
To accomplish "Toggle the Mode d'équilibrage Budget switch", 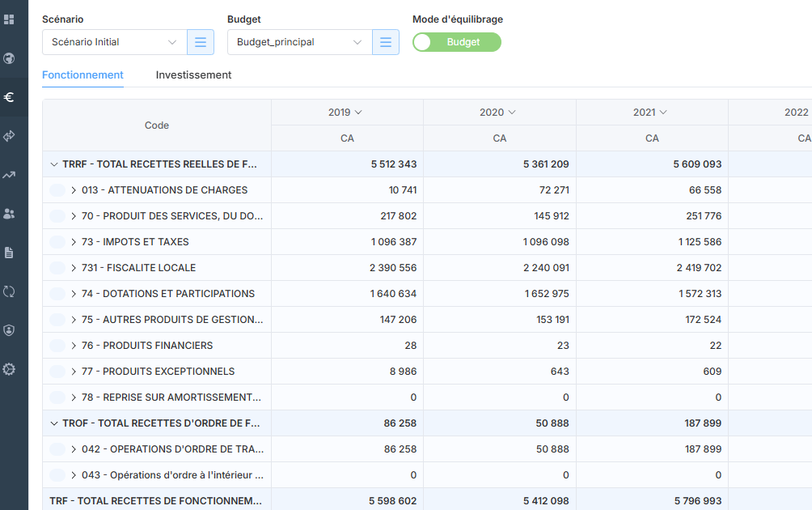I will 456,42.
